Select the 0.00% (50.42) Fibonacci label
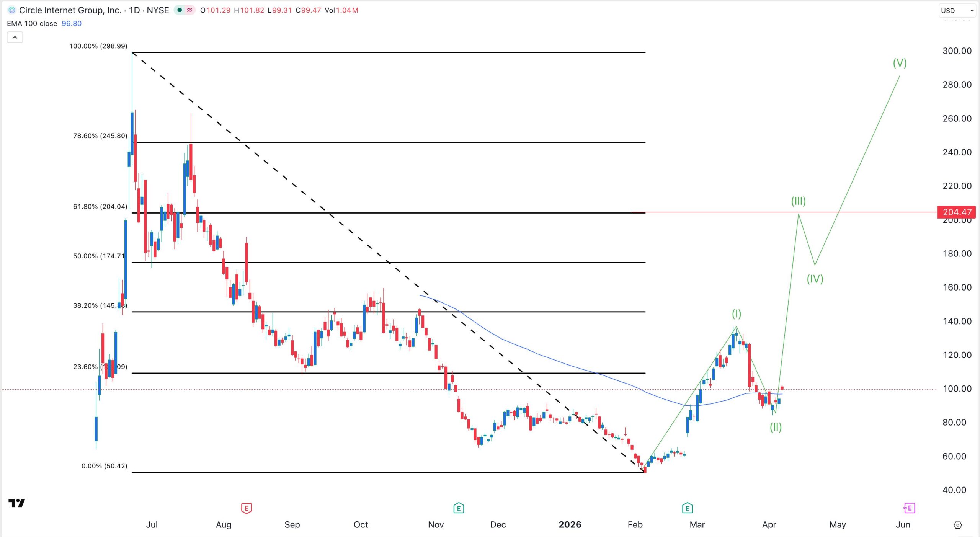The height and width of the screenshot is (537, 980). point(104,466)
